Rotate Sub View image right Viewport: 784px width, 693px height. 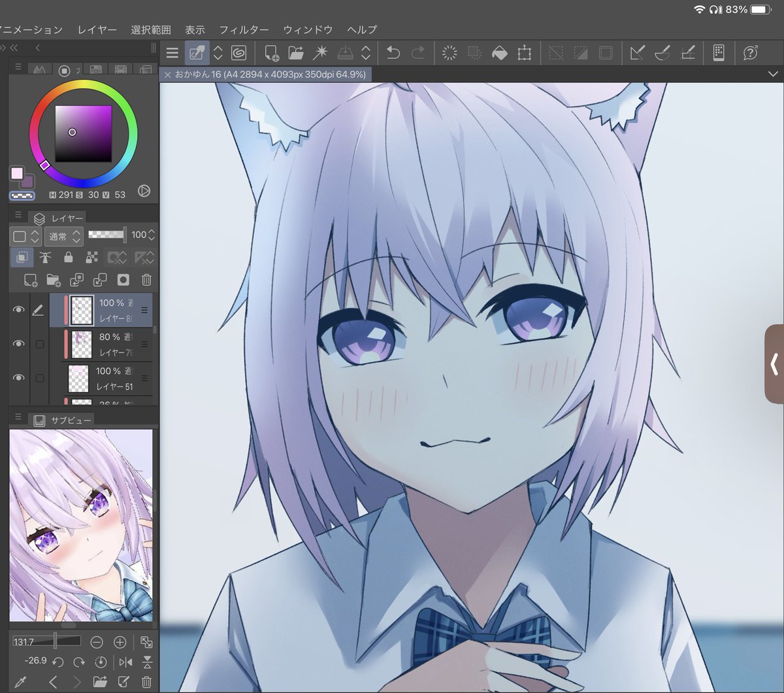pos(79,662)
